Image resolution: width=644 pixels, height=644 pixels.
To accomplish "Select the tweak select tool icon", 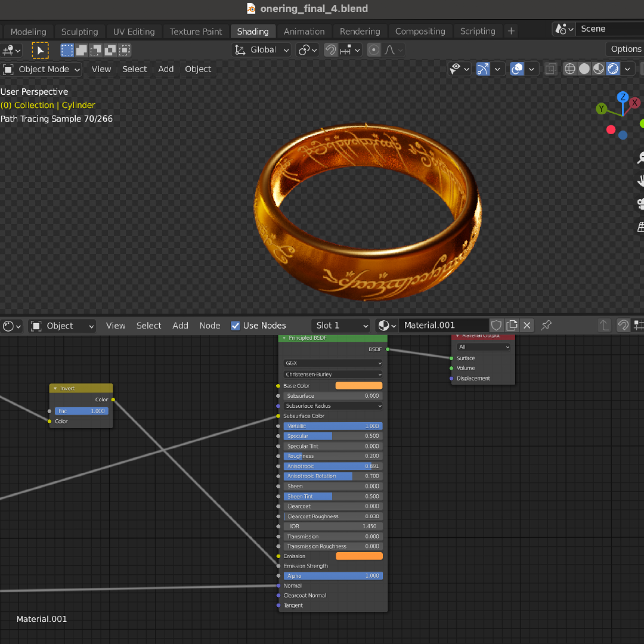I will pyautogui.click(x=41, y=51).
